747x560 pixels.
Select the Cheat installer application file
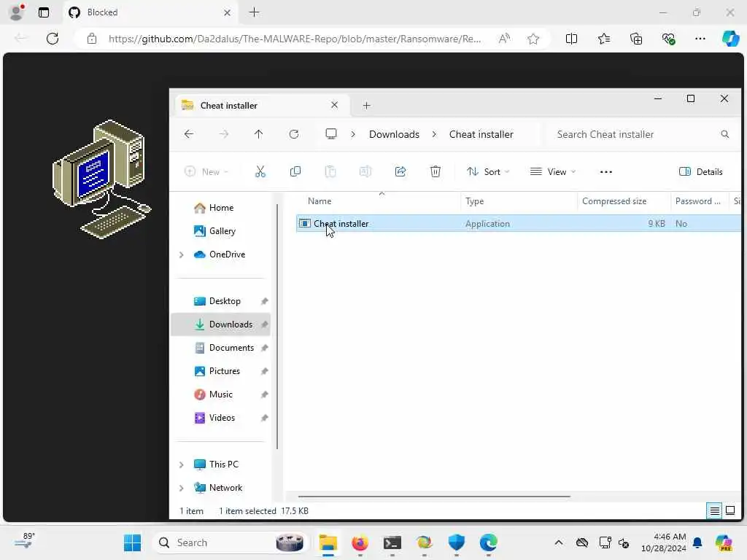coord(519,223)
